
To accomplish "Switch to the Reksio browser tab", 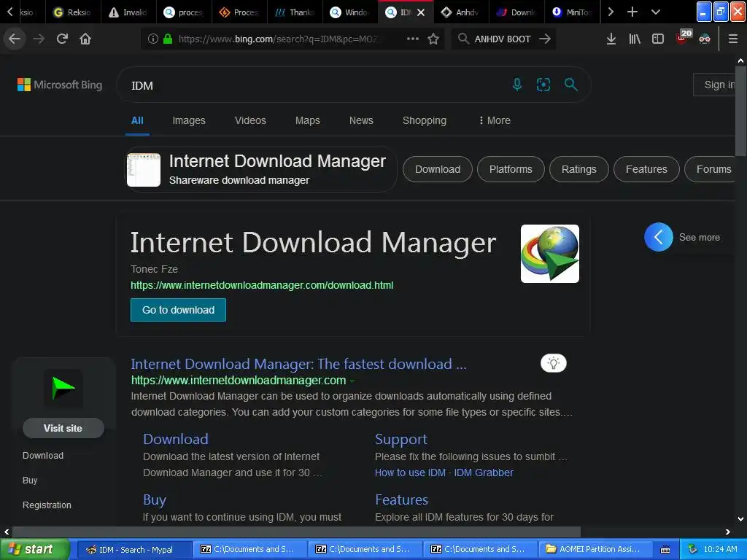I will coord(73,12).
